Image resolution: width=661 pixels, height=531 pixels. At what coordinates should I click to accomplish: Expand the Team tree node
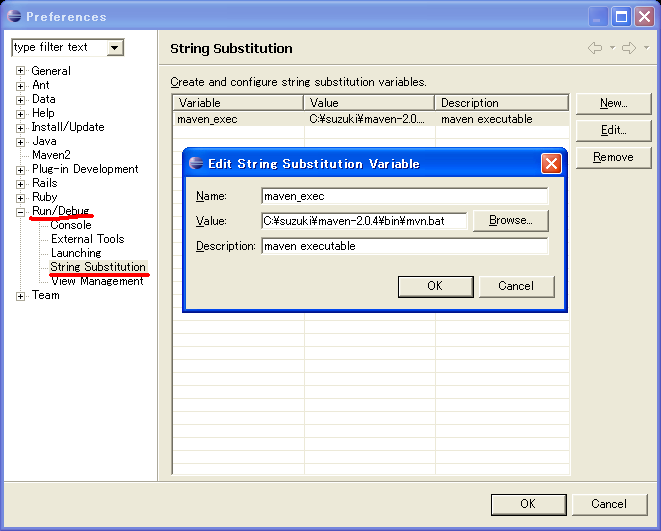[20, 295]
